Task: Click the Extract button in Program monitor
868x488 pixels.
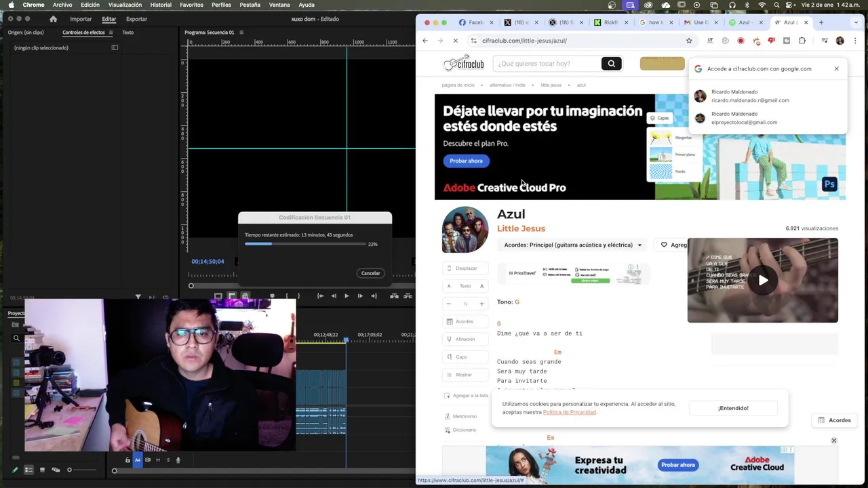Action: pos(408,296)
